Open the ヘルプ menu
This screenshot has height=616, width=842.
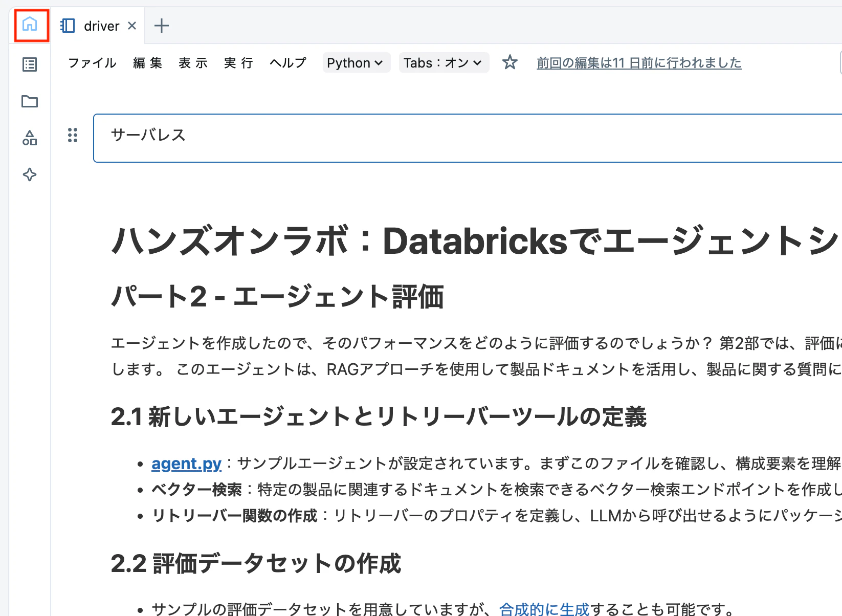pyautogui.click(x=288, y=63)
